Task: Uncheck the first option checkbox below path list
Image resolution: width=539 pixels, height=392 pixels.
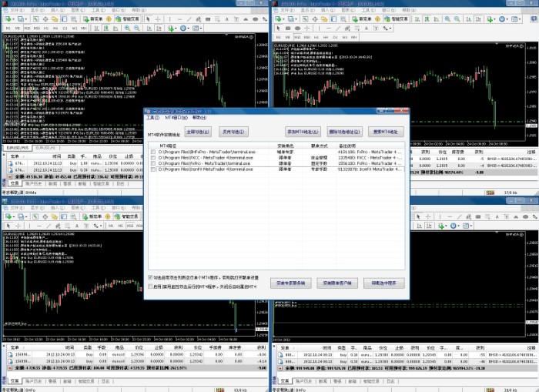Action: tap(150, 277)
